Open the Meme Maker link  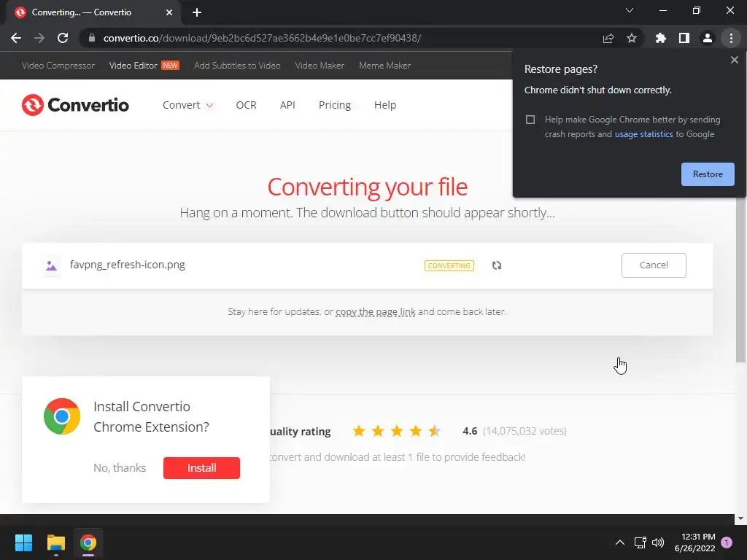385,65
